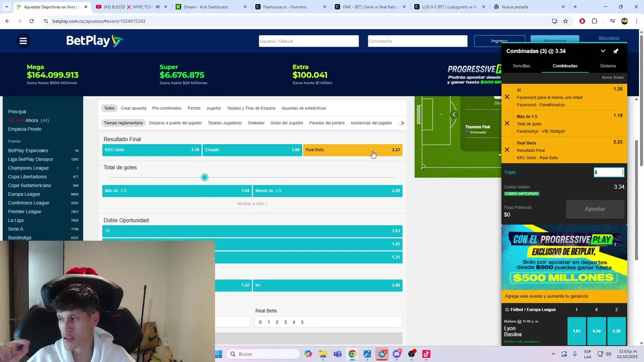Image resolution: width=644 pixels, height=362 pixels.
Task: Deselect the Real Betis 2.23 odds
Action: (353, 150)
